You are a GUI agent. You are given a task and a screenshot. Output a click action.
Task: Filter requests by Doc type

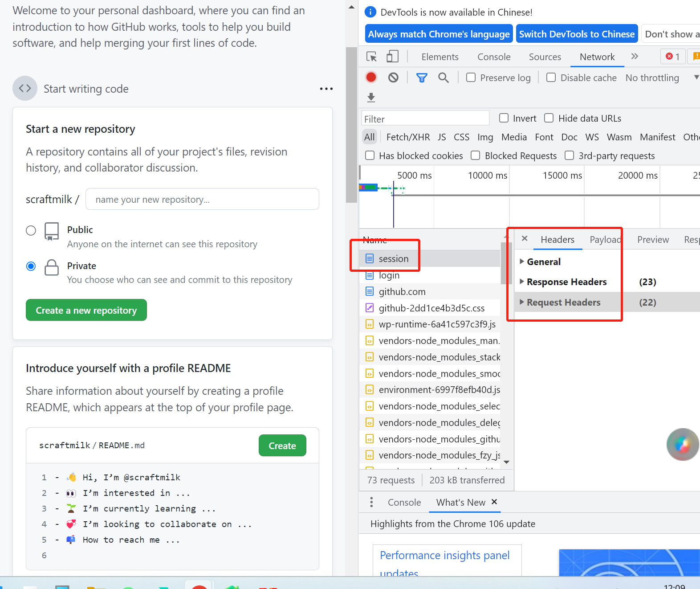569,137
